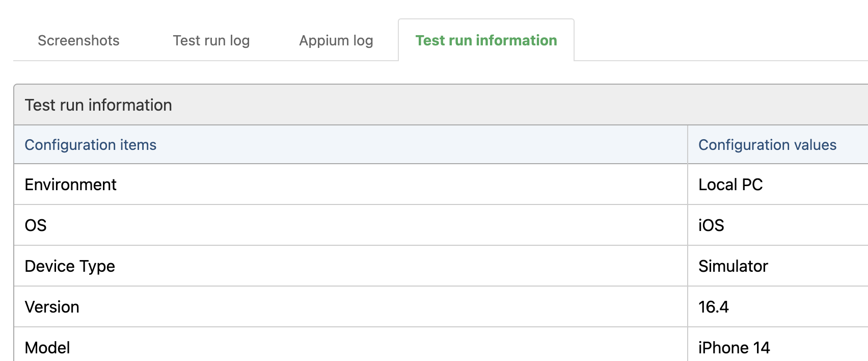Click the Local PC value cell
Viewport: 868px width, 361px height.
click(x=778, y=185)
